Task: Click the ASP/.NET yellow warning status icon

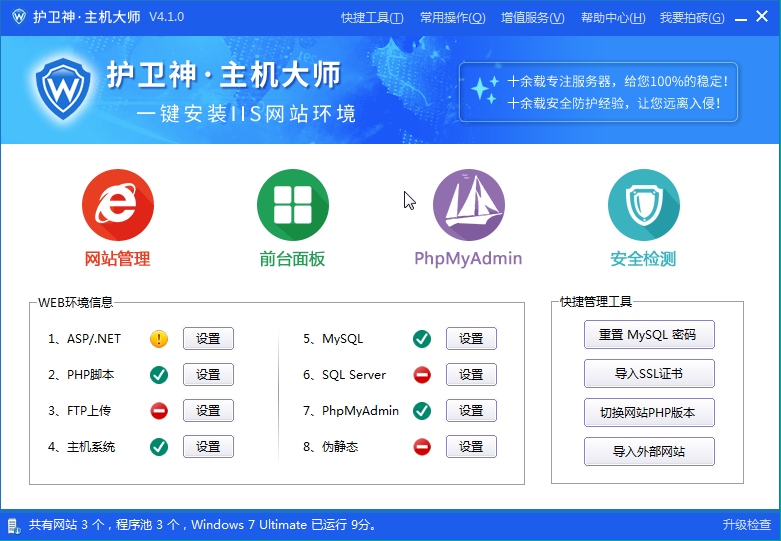Action: pyautogui.click(x=159, y=339)
